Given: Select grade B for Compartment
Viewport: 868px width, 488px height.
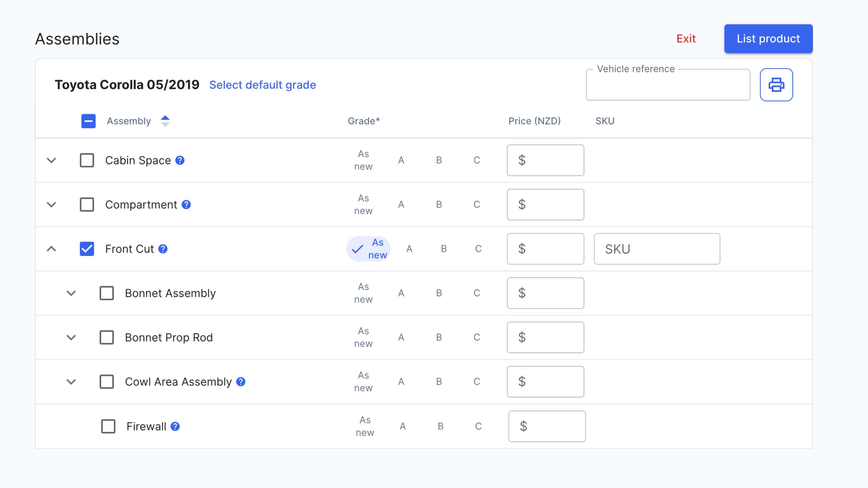Looking at the screenshot, I should click(439, 204).
